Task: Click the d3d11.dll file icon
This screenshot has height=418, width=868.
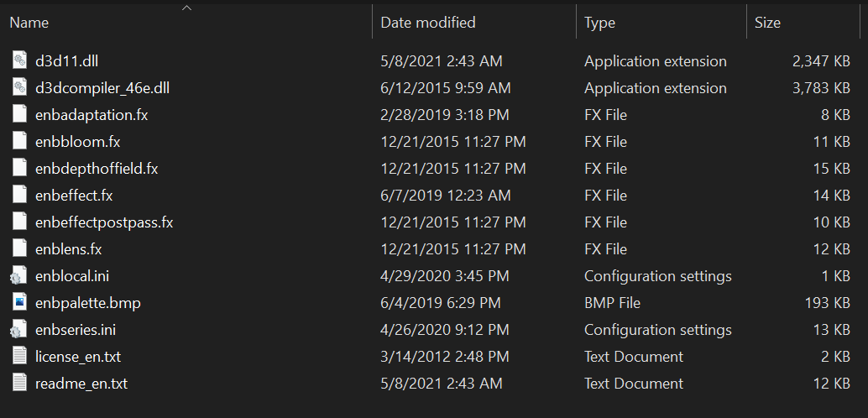Action: click(19, 61)
